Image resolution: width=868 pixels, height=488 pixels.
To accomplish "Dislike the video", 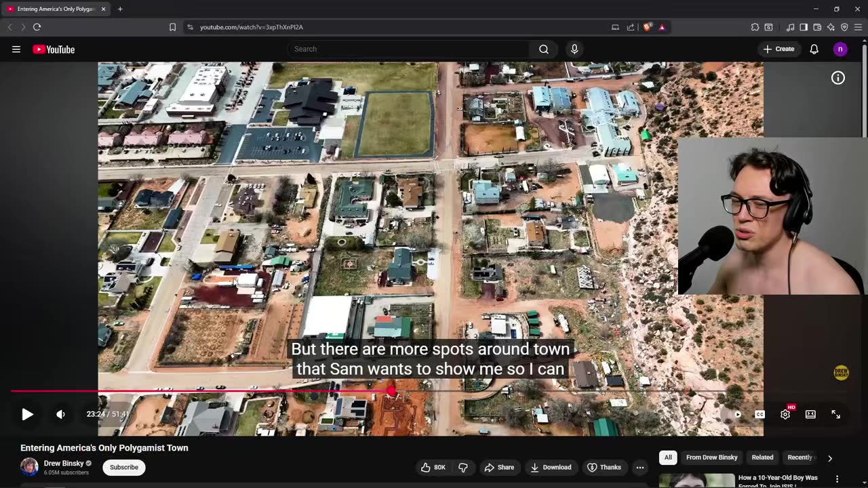I will tap(463, 467).
